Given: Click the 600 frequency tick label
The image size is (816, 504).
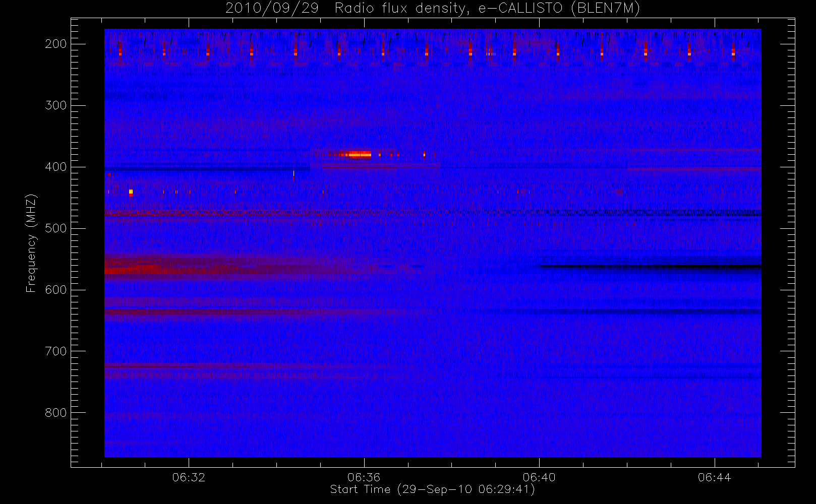Looking at the screenshot, I should (56, 290).
